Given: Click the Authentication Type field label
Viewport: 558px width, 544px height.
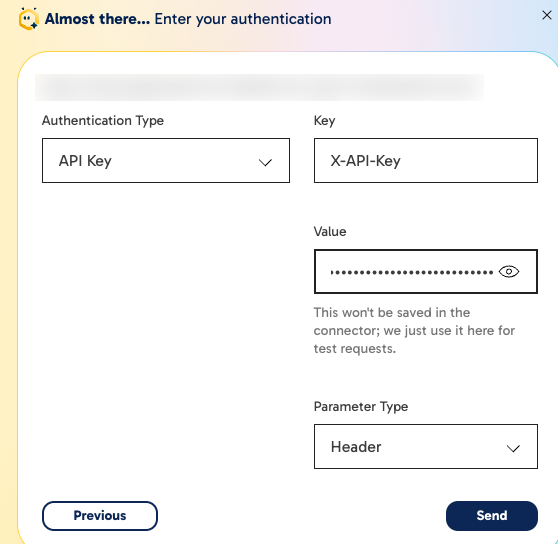Looking at the screenshot, I should click(103, 121).
